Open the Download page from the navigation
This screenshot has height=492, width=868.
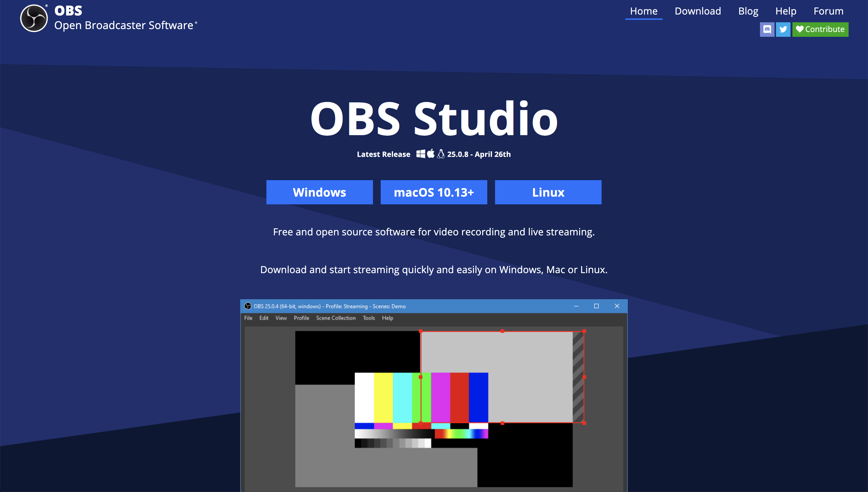[698, 11]
